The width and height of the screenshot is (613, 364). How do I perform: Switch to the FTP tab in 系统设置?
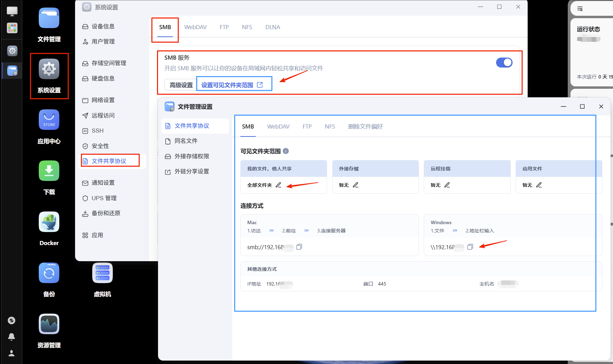click(x=224, y=27)
